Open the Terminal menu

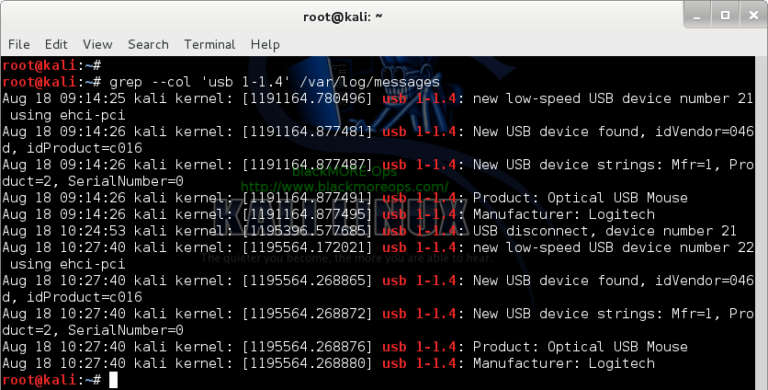[x=209, y=44]
